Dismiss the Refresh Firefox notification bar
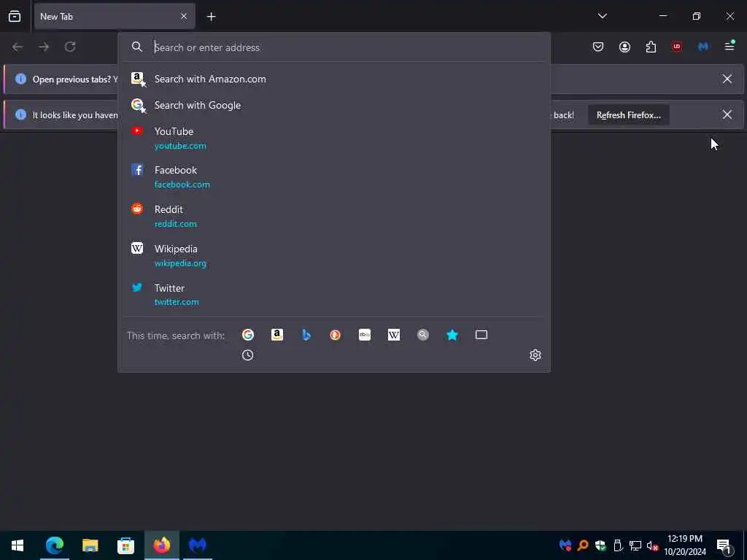This screenshot has width=747, height=560. (x=727, y=114)
